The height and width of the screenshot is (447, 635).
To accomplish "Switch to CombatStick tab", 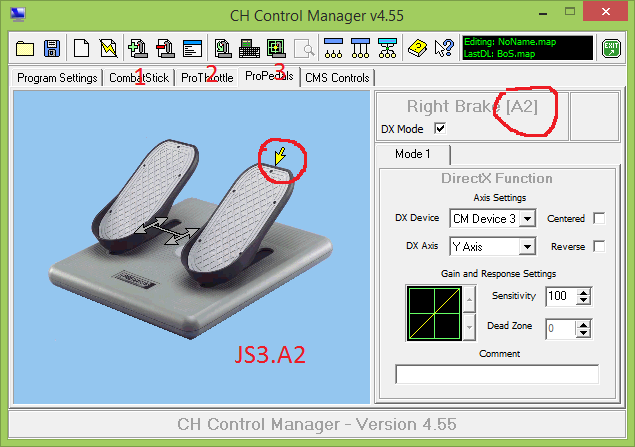I will click(139, 78).
